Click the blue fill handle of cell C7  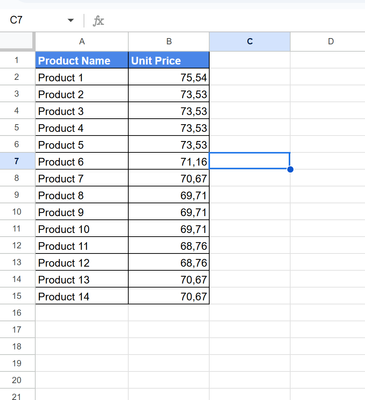(x=290, y=169)
